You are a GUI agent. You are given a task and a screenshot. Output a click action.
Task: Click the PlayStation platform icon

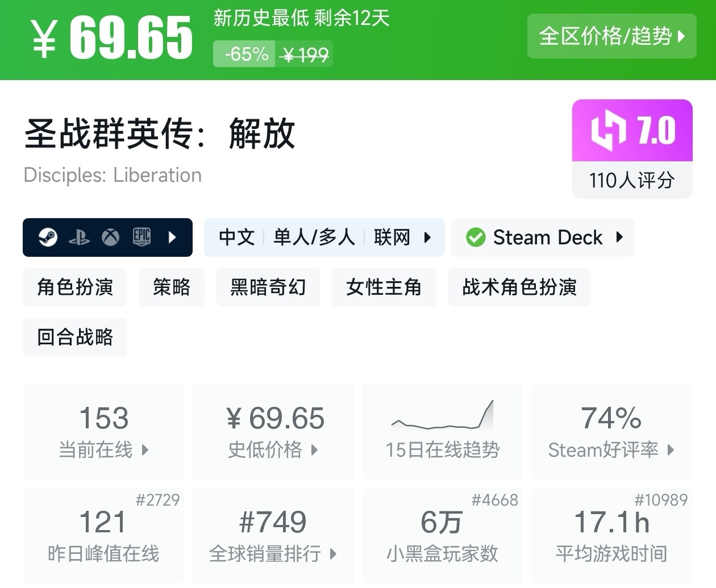click(x=79, y=237)
